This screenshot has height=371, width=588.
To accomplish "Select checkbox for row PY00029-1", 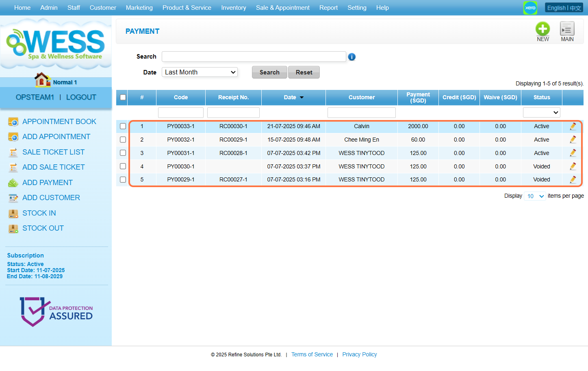I will coord(123,179).
